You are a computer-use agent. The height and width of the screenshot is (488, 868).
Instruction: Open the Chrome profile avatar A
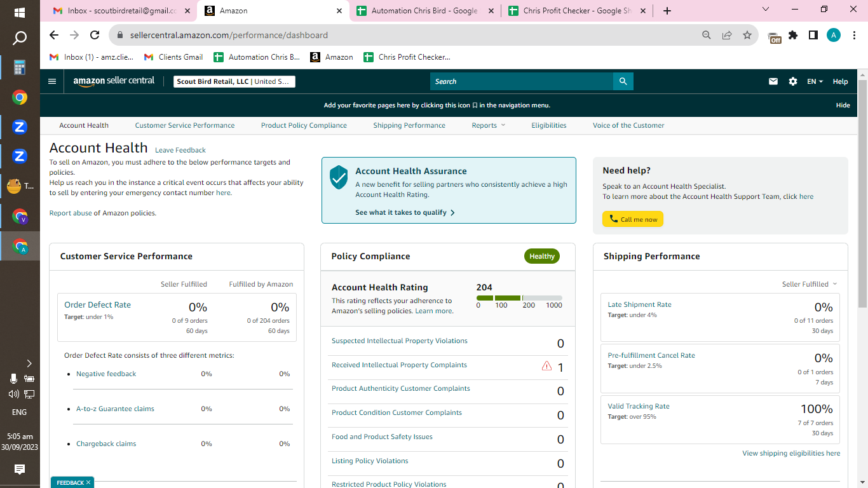pos(834,36)
